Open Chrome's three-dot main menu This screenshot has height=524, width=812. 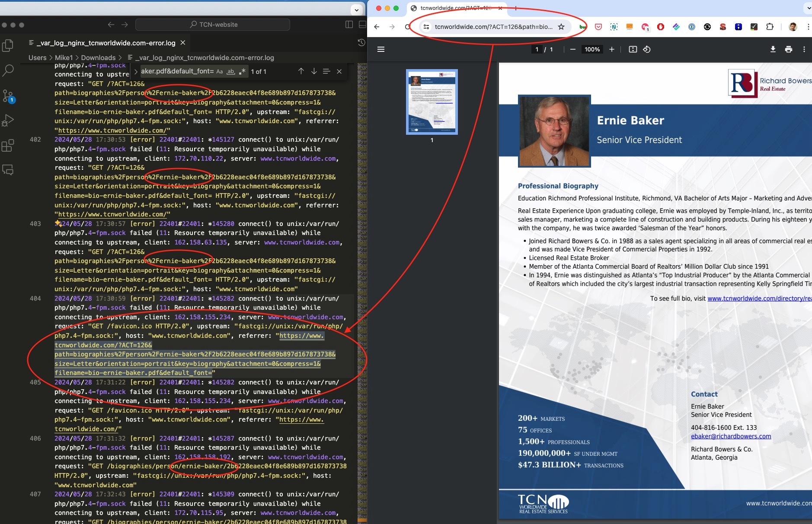(x=808, y=27)
